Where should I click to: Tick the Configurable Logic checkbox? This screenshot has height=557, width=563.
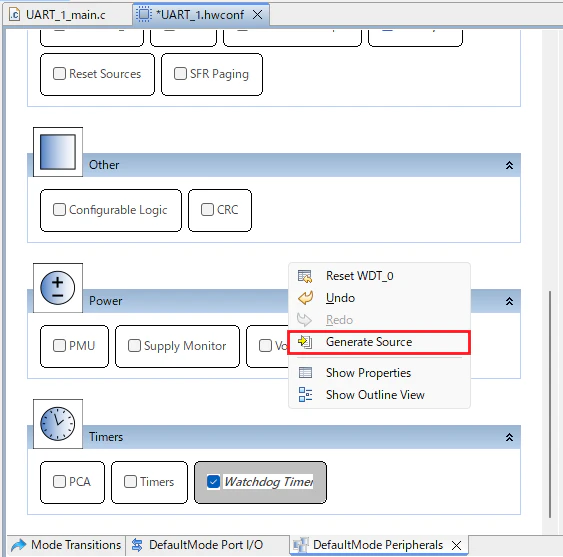click(x=59, y=209)
